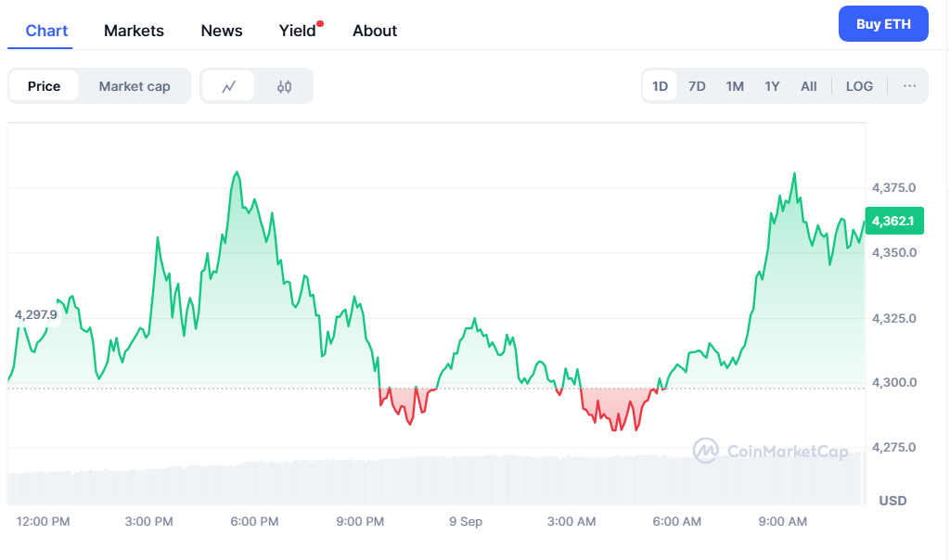Click the 9 Sep date marker

pos(466,521)
